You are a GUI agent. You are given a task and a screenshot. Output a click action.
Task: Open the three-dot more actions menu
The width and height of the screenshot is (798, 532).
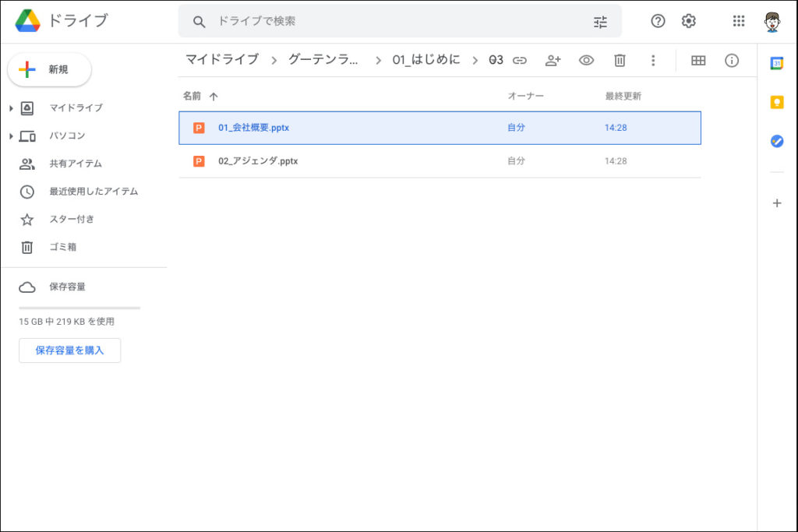[x=653, y=60]
